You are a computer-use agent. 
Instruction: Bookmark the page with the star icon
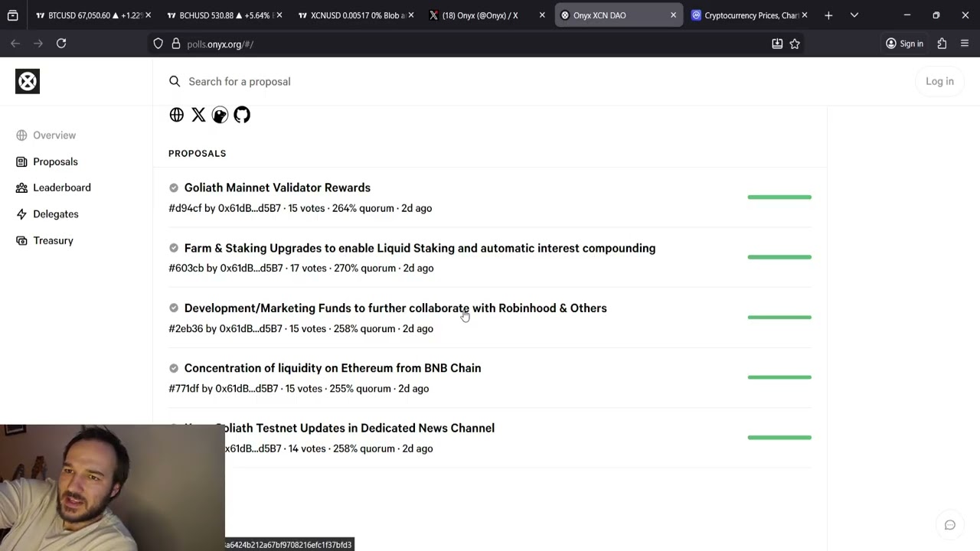[795, 44]
